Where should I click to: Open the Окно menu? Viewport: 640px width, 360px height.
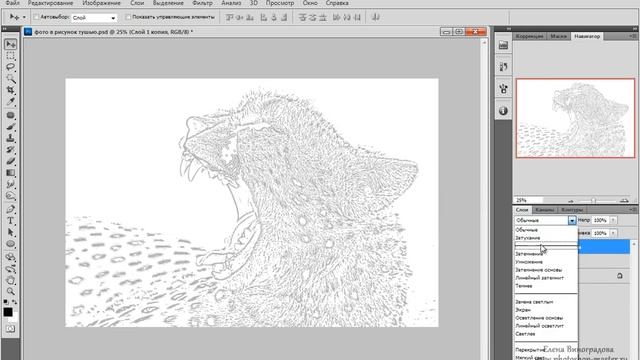(x=310, y=3)
